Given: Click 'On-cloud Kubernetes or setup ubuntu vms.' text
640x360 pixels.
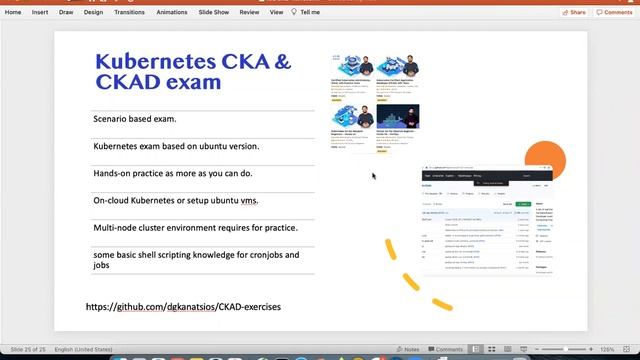Looking at the screenshot, I should click(x=176, y=200).
